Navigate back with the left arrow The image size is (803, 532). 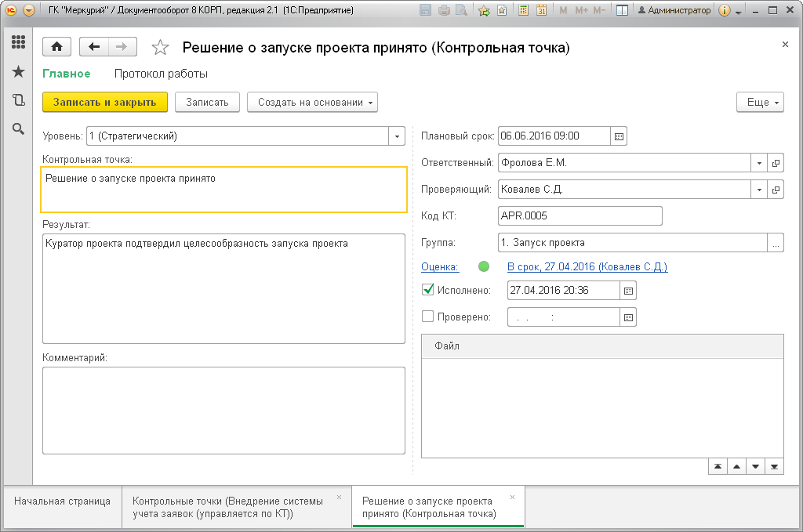[x=94, y=47]
